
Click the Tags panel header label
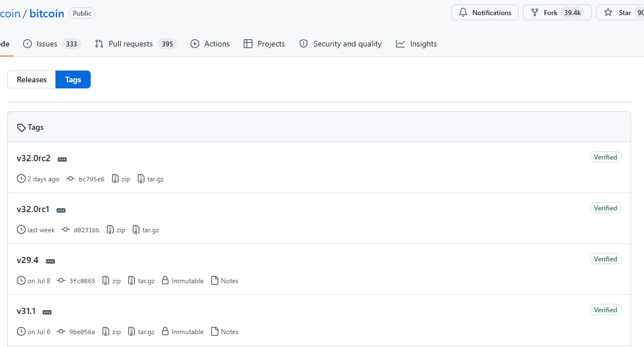point(36,127)
